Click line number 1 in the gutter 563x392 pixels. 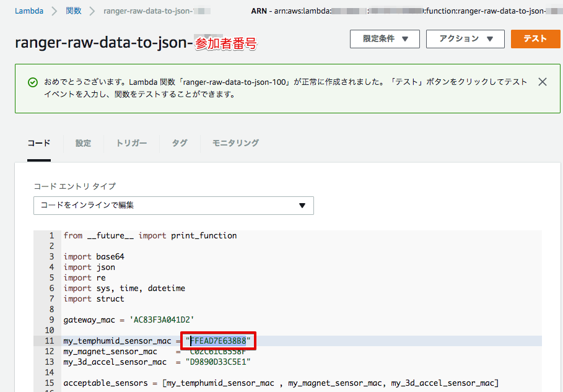(x=51, y=235)
